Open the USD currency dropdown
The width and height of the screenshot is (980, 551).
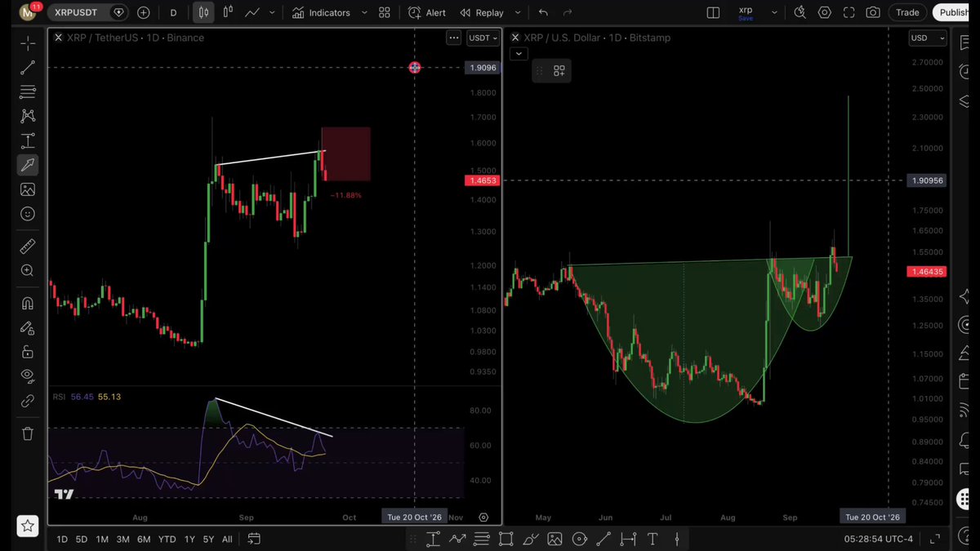pyautogui.click(x=928, y=38)
